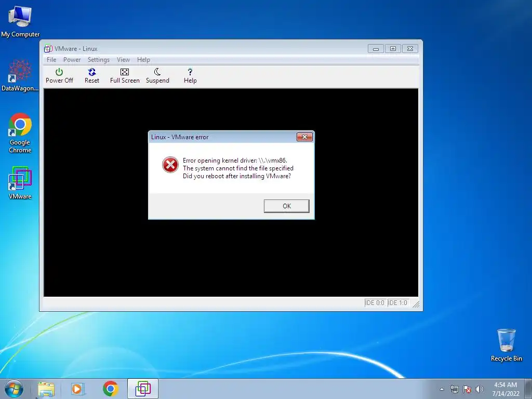Click the red error icon in dialog
The height and width of the screenshot is (399, 532).
[x=170, y=165]
